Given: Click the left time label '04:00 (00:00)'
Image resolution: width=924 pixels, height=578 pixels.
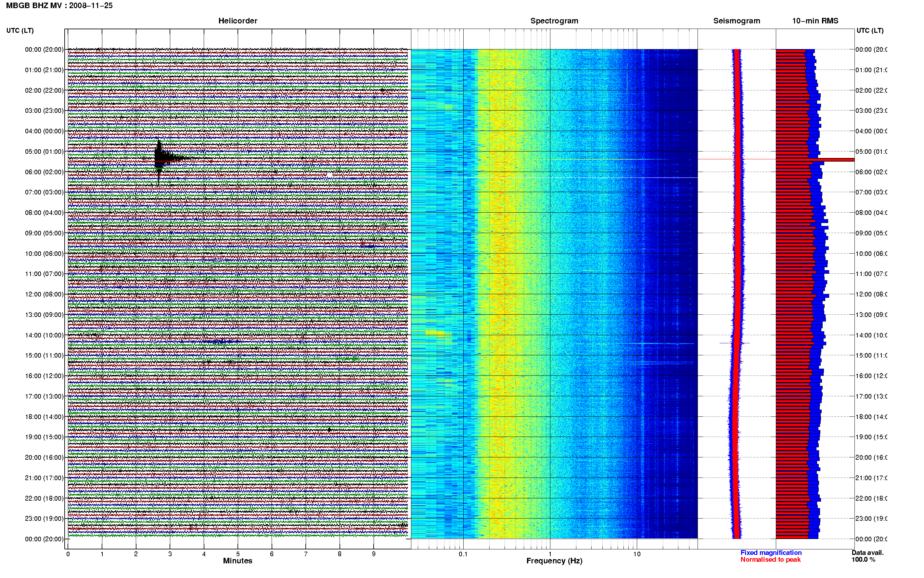Looking at the screenshot, I should 44,131.
